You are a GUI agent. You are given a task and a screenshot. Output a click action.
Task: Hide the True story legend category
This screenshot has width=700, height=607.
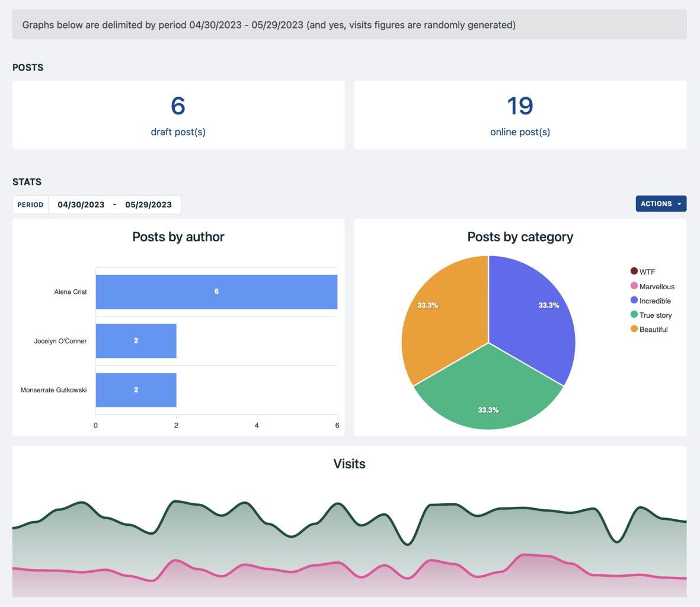(x=651, y=315)
